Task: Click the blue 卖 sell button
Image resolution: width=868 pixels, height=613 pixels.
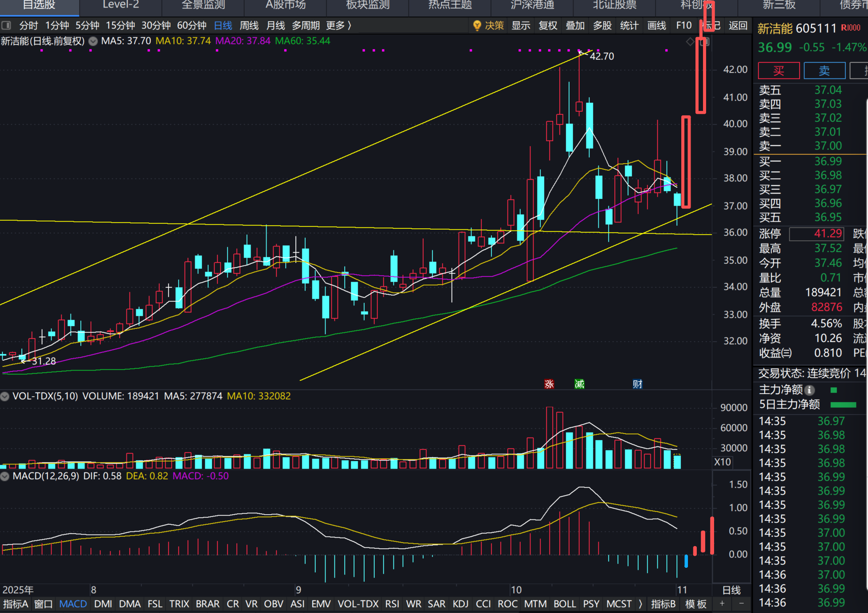Action: (824, 71)
